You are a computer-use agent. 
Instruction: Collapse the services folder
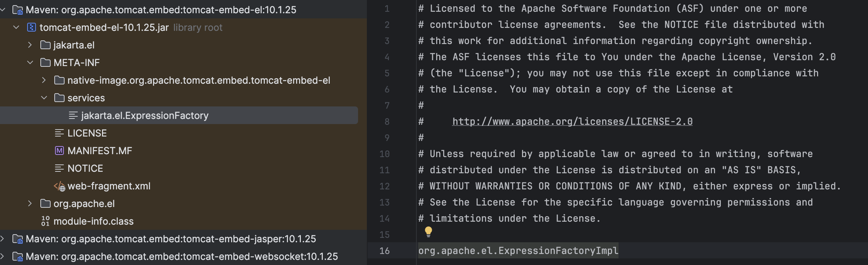click(44, 98)
